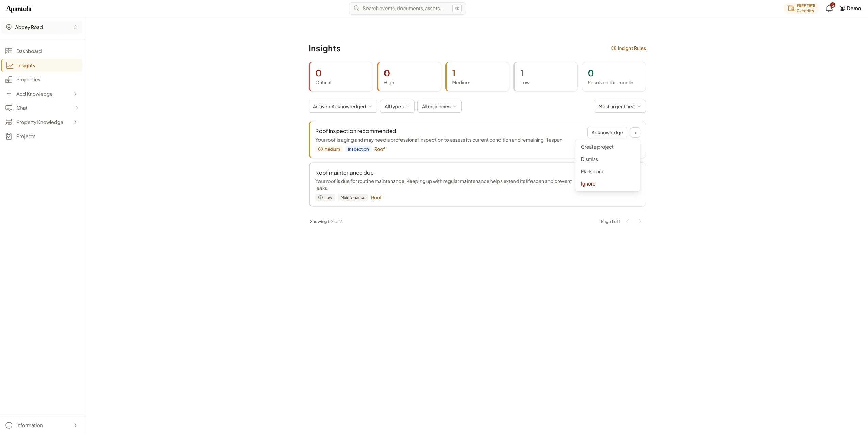Click the Demo user account icon
The image size is (868, 434).
coord(842,9)
